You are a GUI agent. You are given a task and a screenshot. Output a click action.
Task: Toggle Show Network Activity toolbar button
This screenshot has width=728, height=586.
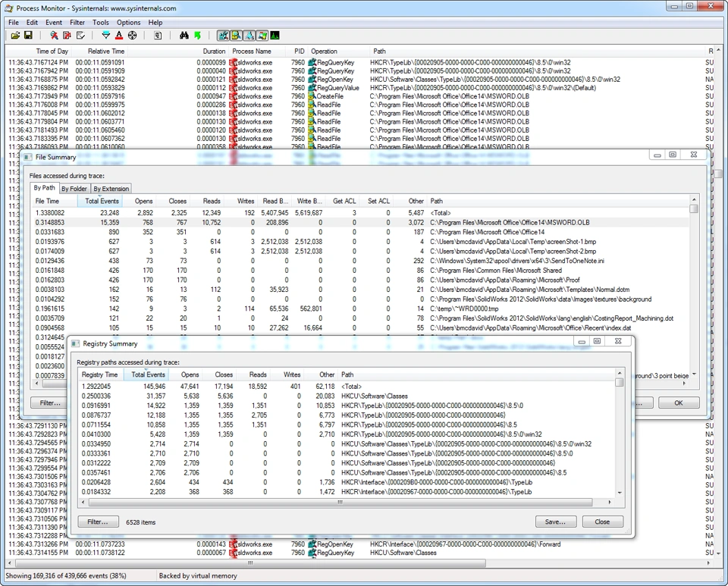(249, 36)
